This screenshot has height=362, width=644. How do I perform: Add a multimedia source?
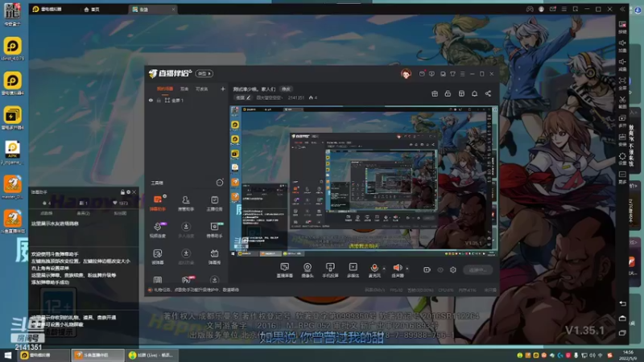tap(353, 270)
